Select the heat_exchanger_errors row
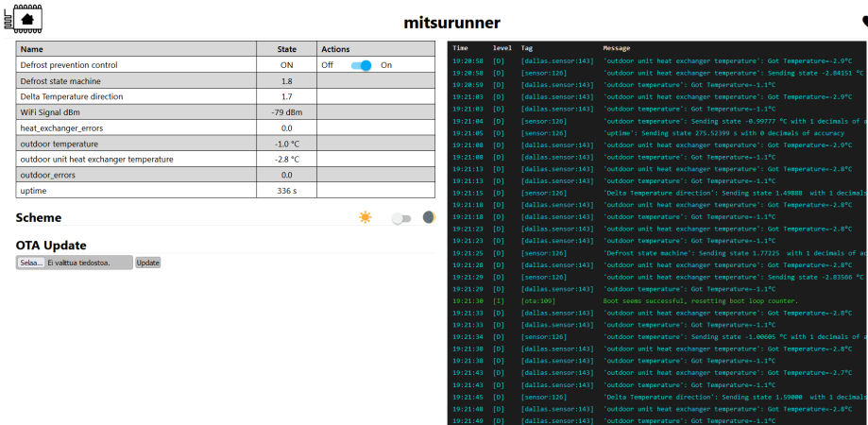Image resolution: width=868 pixels, height=425 pixels. click(x=226, y=128)
